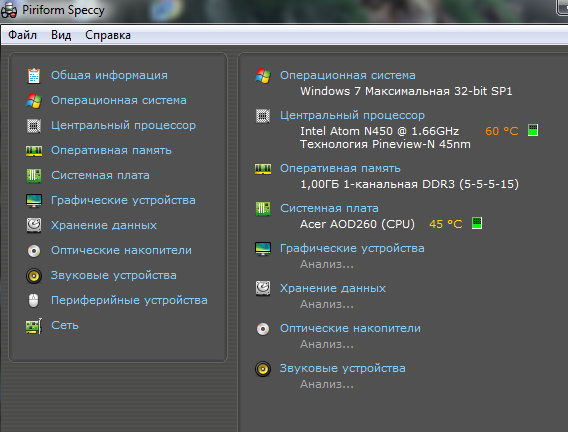Click green temperature indicator next to 60 °C
The image size is (568, 432).
(533, 130)
